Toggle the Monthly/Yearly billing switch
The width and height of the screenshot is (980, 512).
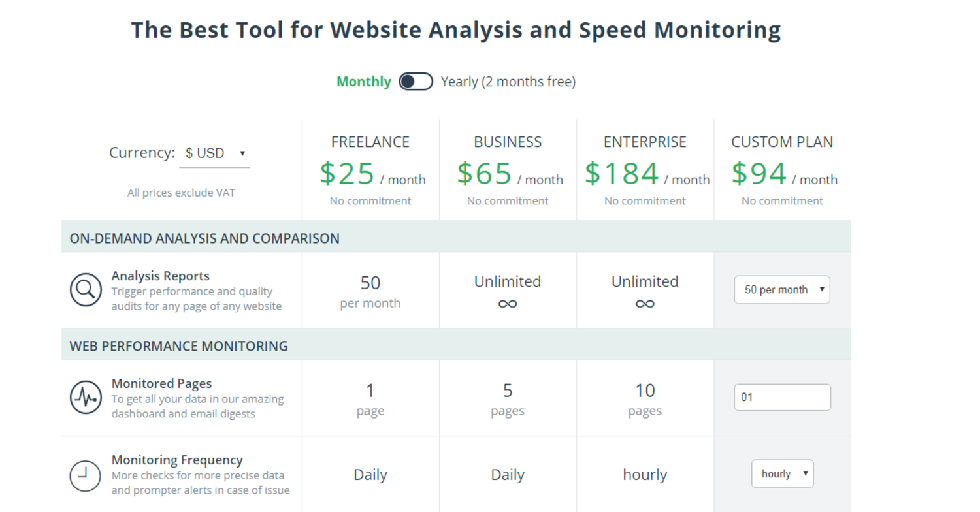pos(416,82)
